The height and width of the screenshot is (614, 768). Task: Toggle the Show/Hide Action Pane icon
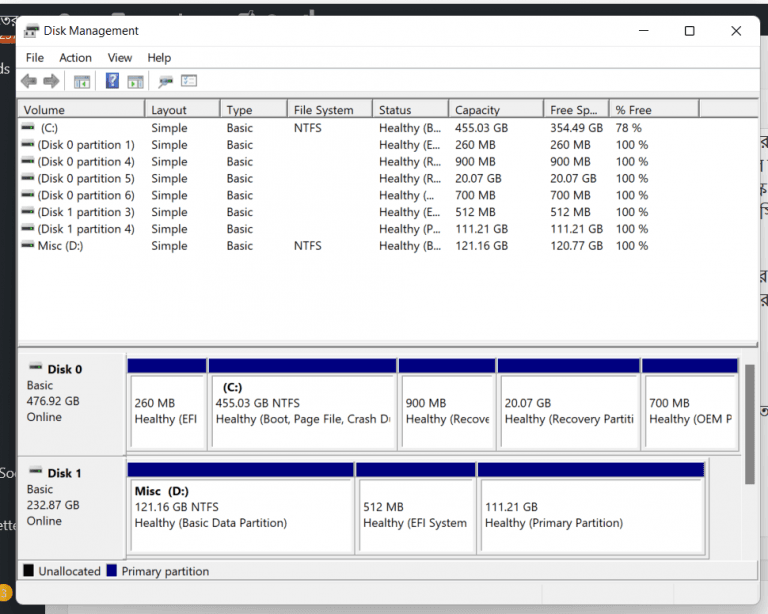point(135,81)
